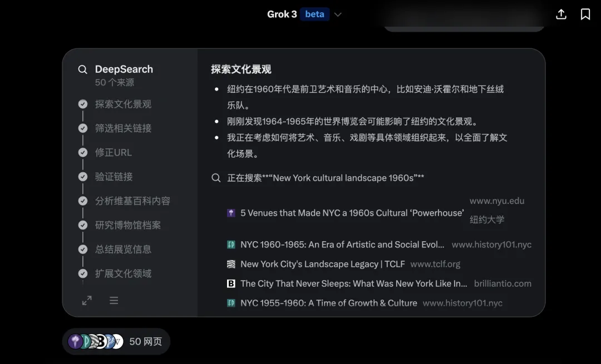Image resolution: width=601 pixels, height=364 pixels.
Task: Click the checkmark beside 修正URL
Action: (83, 152)
